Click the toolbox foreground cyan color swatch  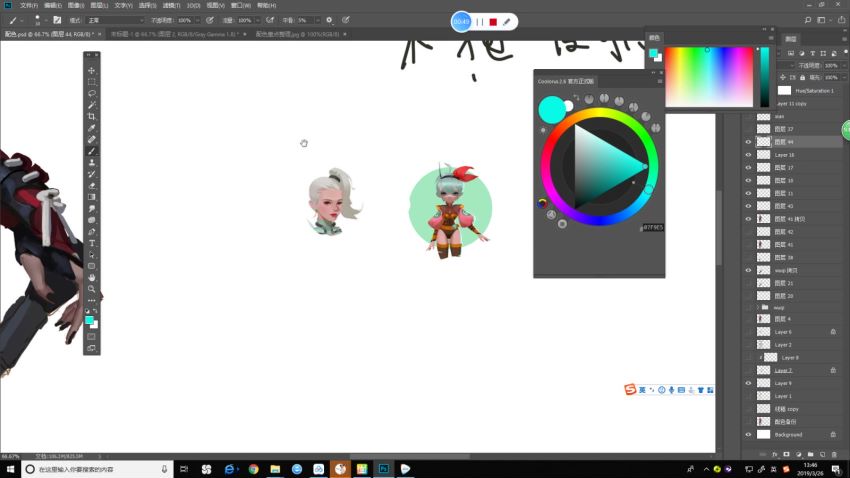tap(89, 320)
